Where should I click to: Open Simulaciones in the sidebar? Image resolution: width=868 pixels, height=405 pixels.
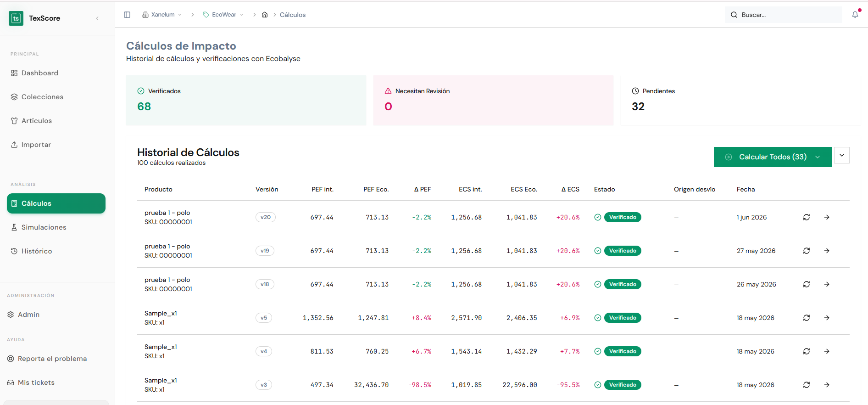(56, 227)
